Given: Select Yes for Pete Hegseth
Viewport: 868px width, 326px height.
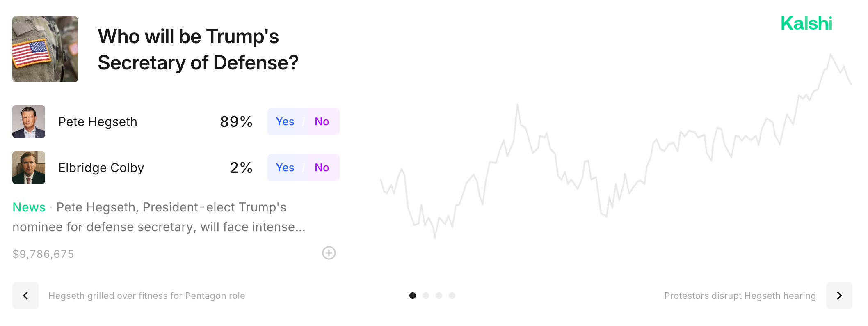Looking at the screenshot, I should 285,122.
